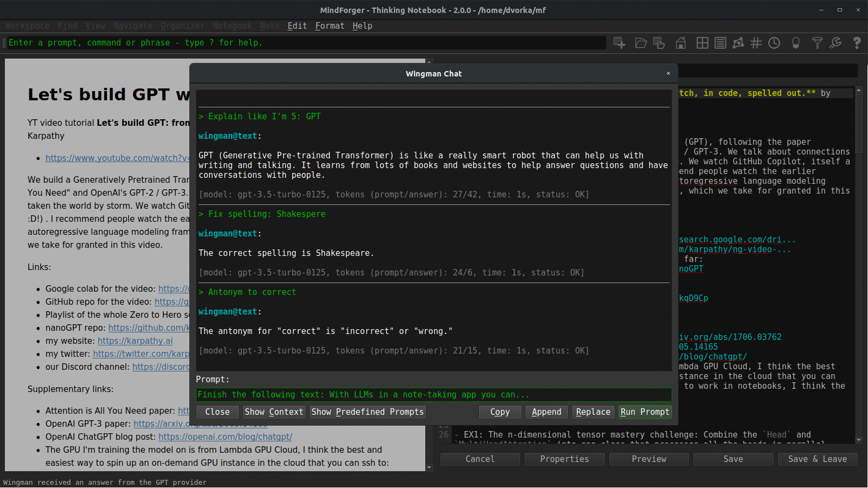
Task: Focus the command prompt bar at top
Action: point(307,43)
